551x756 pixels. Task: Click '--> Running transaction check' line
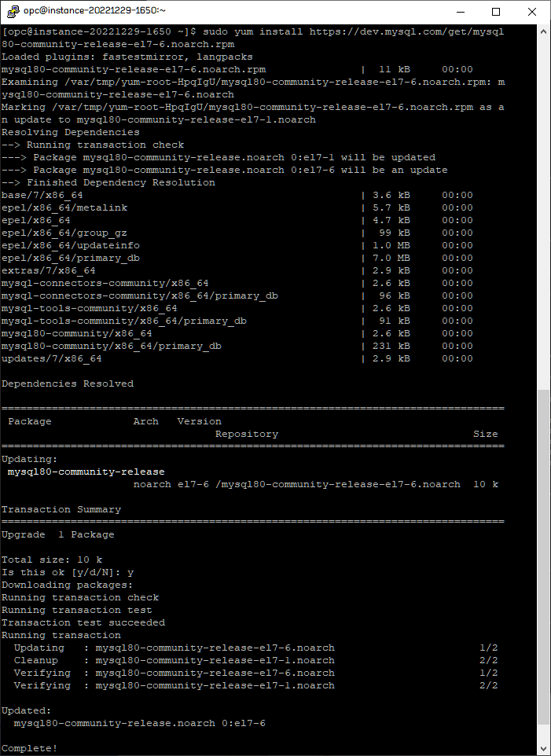pyautogui.click(x=93, y=145)
